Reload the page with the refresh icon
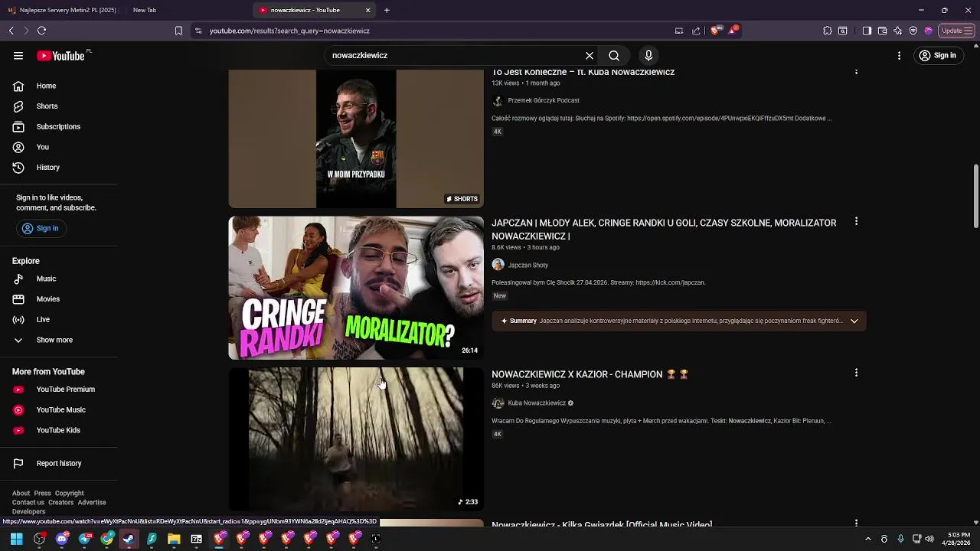 (x=41, y=31)
